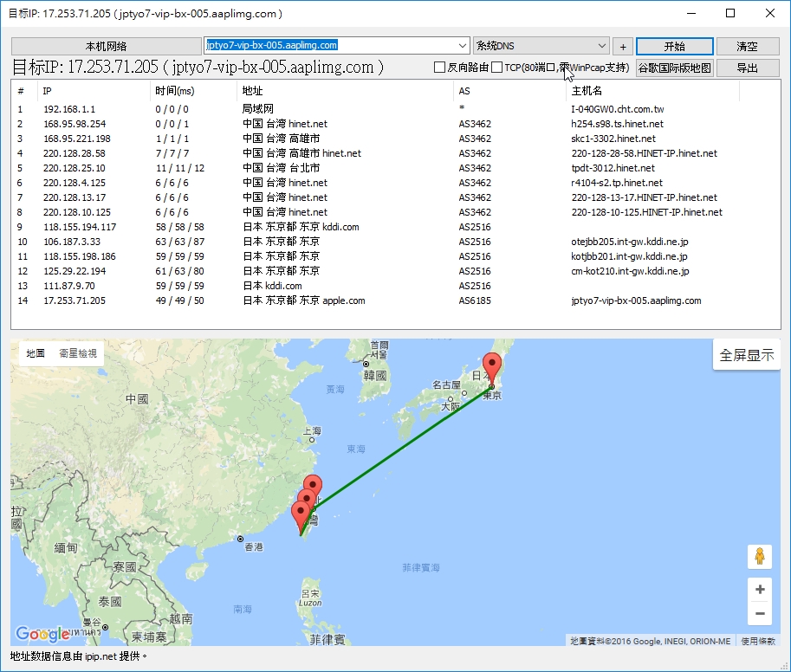Click the 全屏显示 map button

746,355
